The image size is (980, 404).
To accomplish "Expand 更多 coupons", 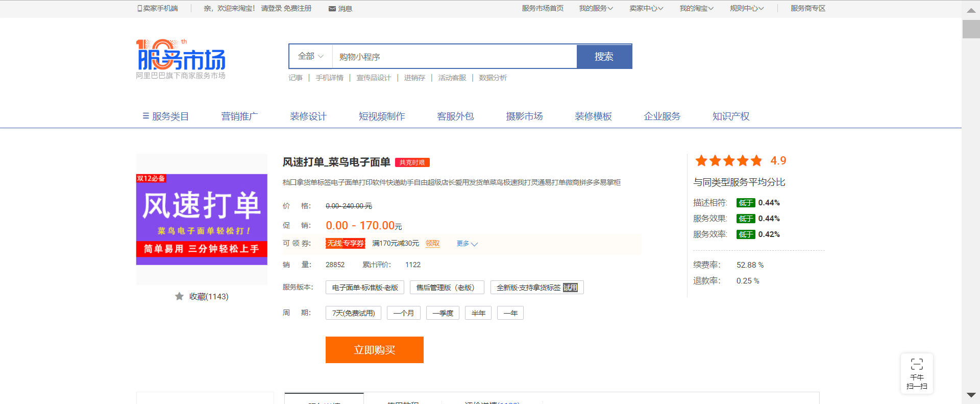I will [x=467, y=244].
